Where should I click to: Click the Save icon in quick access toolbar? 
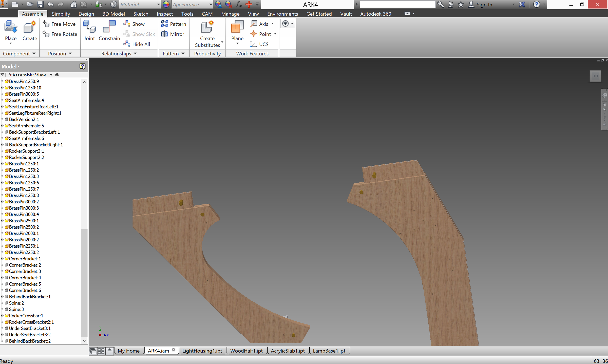click(x=40, y=4)
